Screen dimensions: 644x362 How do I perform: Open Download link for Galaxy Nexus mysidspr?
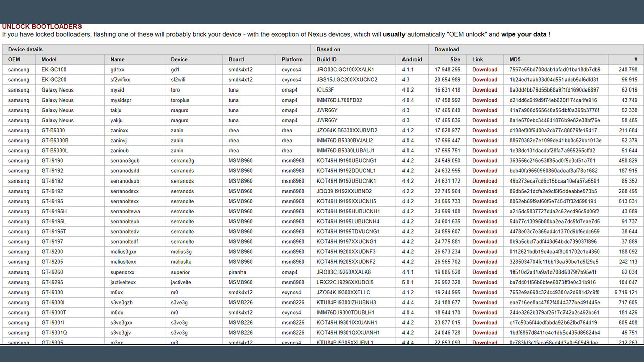(x=485, y=100)
